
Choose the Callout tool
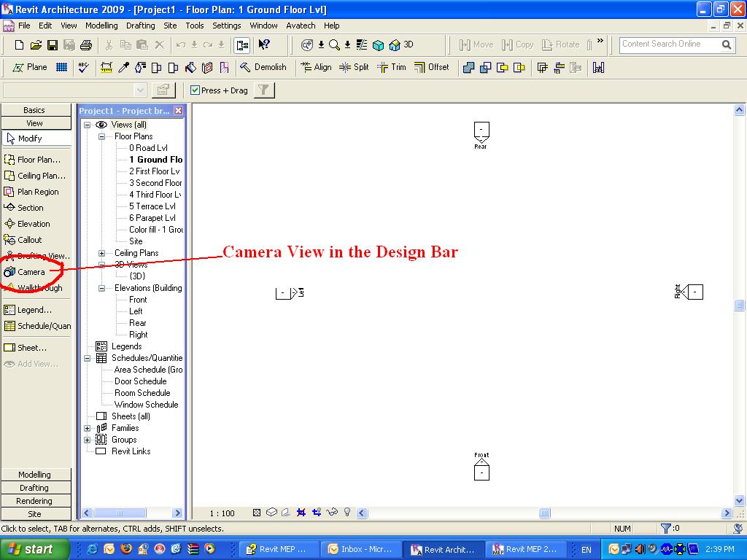point(29,240)
